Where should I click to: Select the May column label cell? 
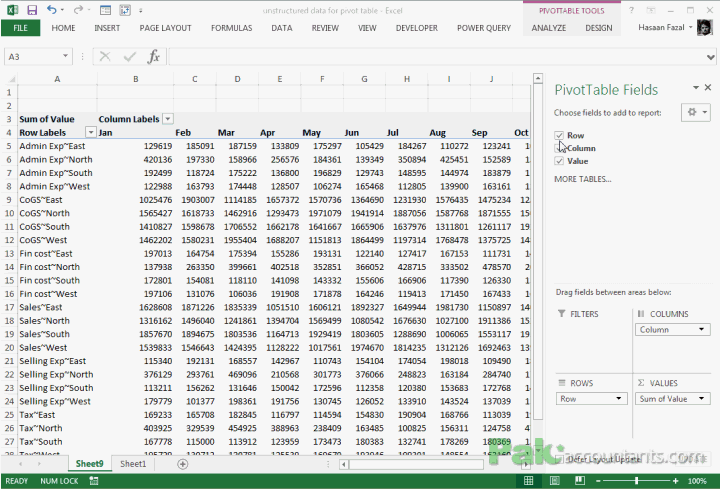(322, 133)
